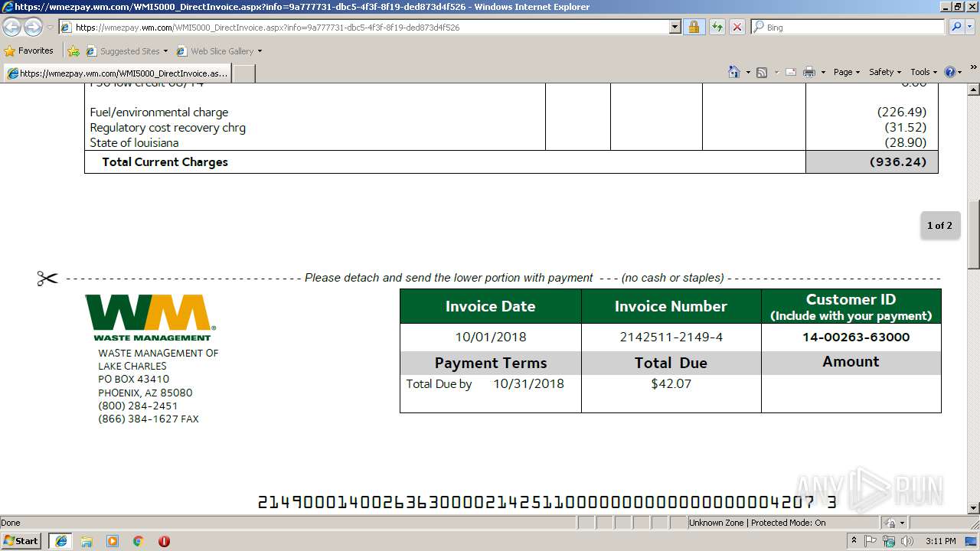The width and height of the screenshot is (980, 551).
Task: Expand the Print options dropdown arrow
Action: click(x=823, y=72)
